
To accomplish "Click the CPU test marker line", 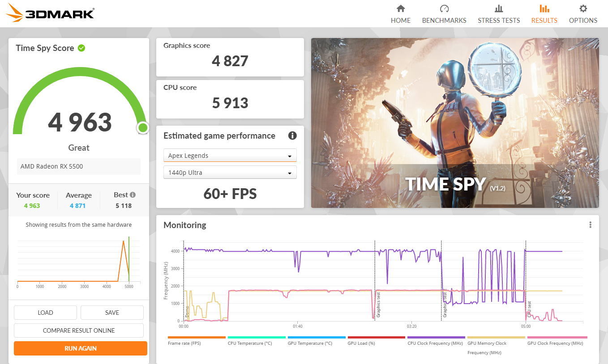I will pyautogui.click(x=526, y=281).
